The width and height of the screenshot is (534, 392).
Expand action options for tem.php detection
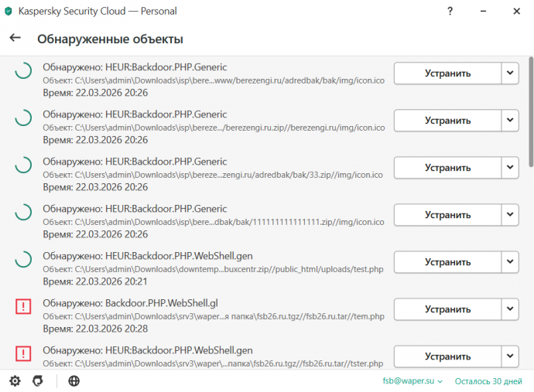[x=510, y=309]
